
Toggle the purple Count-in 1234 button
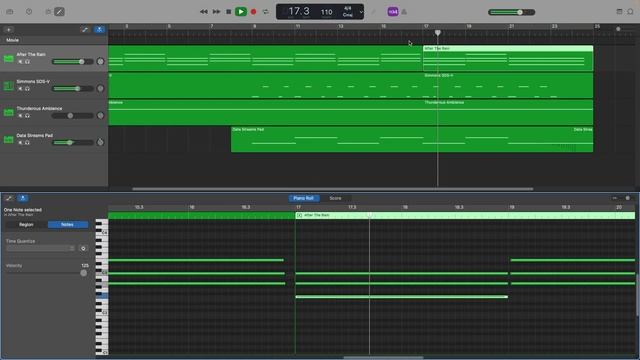tap(393, 12)
